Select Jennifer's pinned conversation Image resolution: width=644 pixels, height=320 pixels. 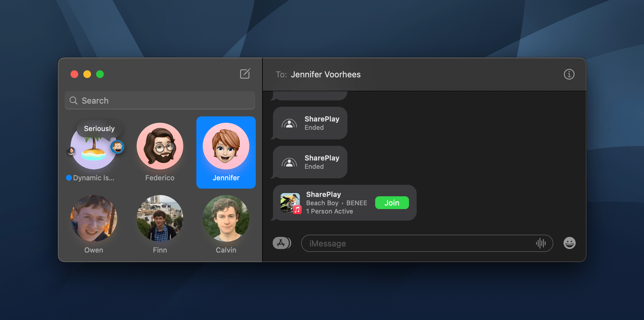coord(226,152)
